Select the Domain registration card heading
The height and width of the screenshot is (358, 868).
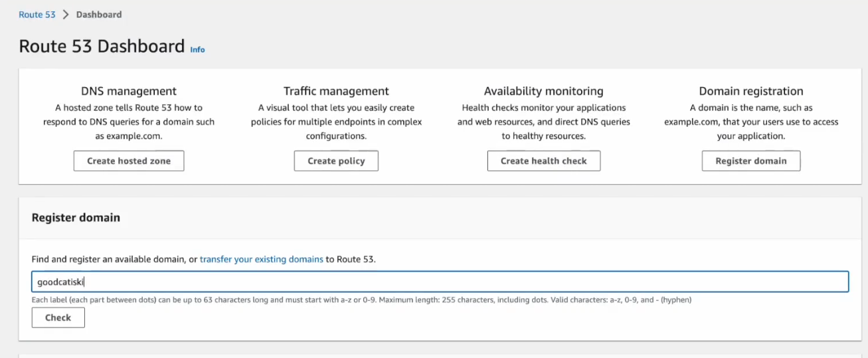click(x=751, y=91)
